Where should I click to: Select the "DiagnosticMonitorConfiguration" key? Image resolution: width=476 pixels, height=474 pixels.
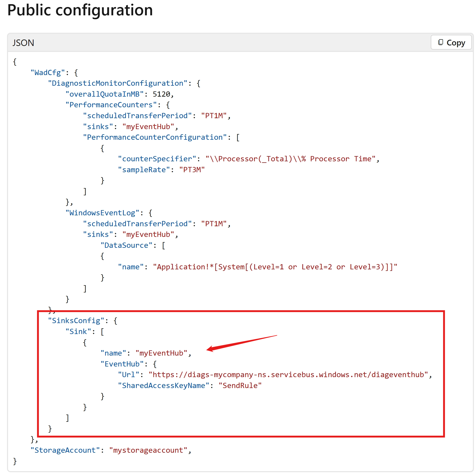tap(118, 83)
